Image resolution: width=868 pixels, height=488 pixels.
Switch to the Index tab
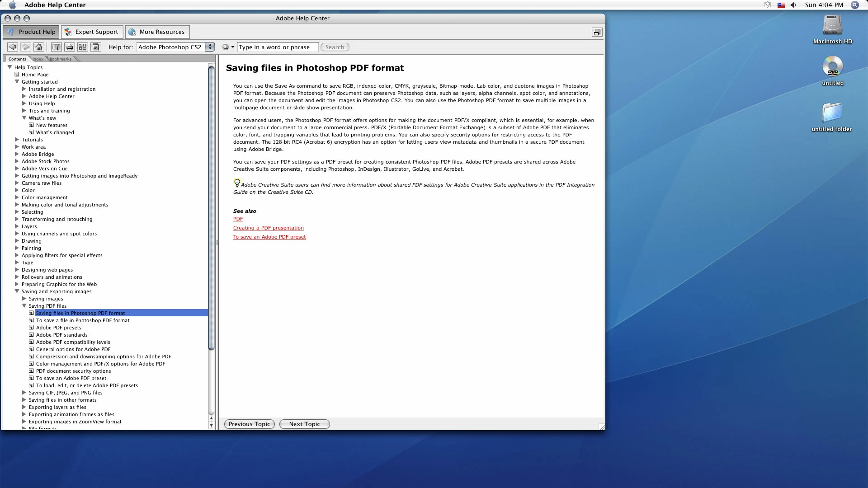[38, 59]
